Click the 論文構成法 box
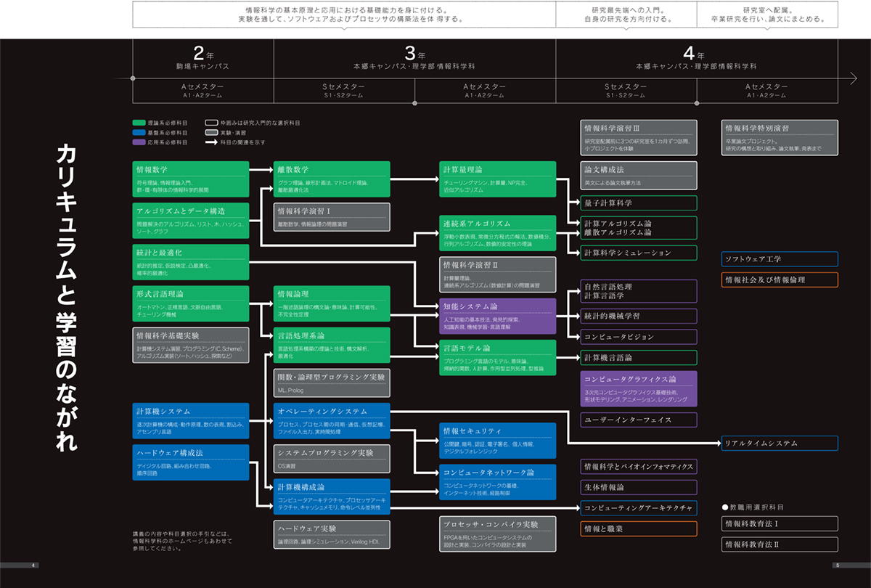 point(639,175)
